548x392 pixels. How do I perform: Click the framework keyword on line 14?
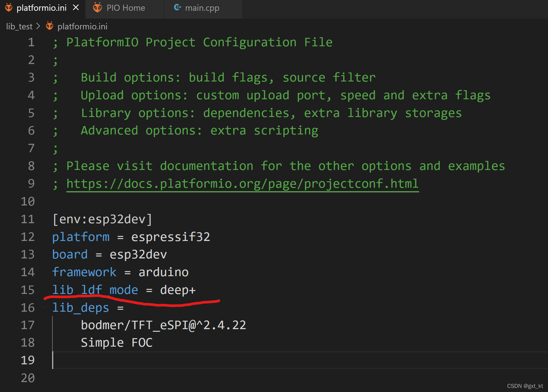pos(84,272)
